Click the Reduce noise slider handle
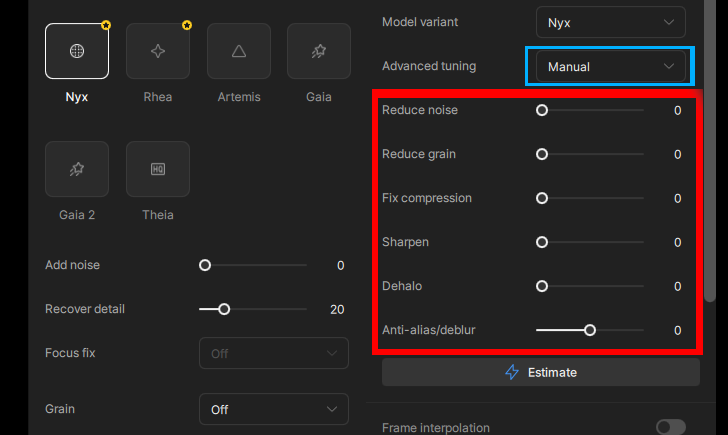The image size is (728, 435). [542, 110]
